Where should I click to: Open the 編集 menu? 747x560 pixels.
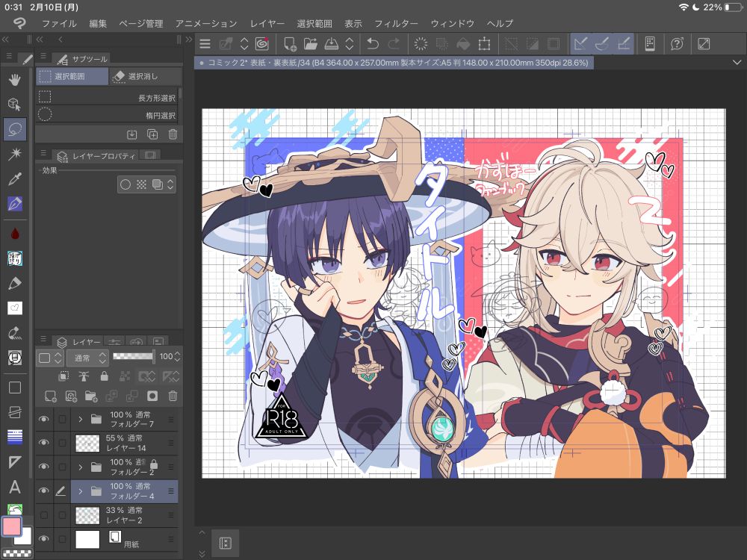click(98, 23)
